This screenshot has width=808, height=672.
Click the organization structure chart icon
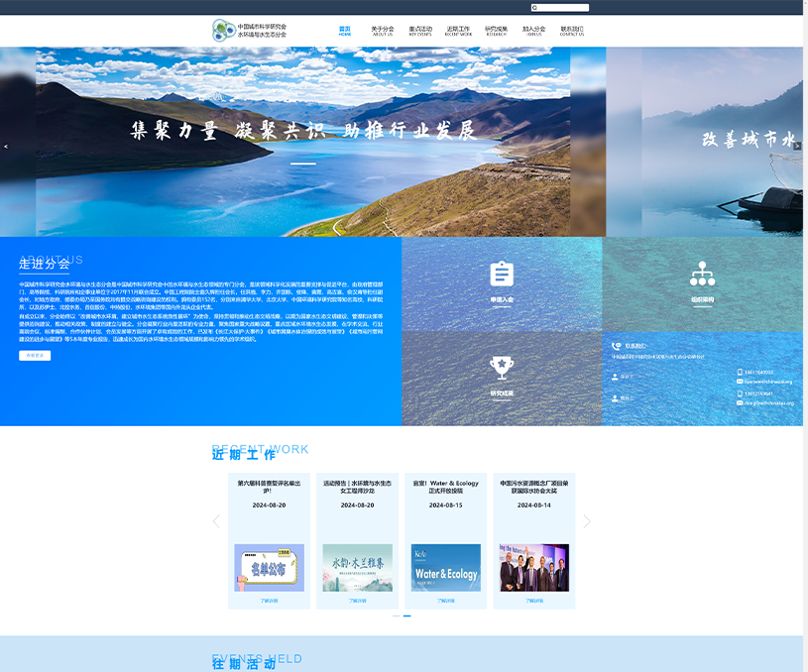point(702,274)
